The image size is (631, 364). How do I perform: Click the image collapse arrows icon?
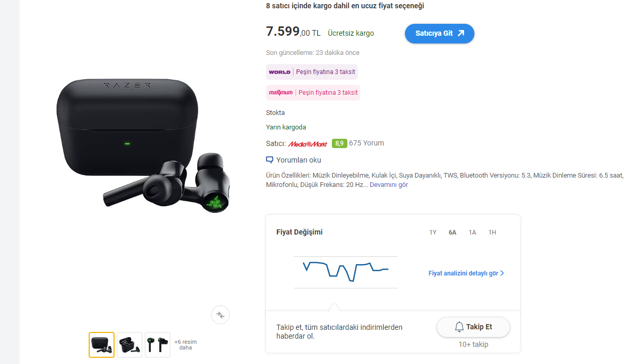(220, 315)
